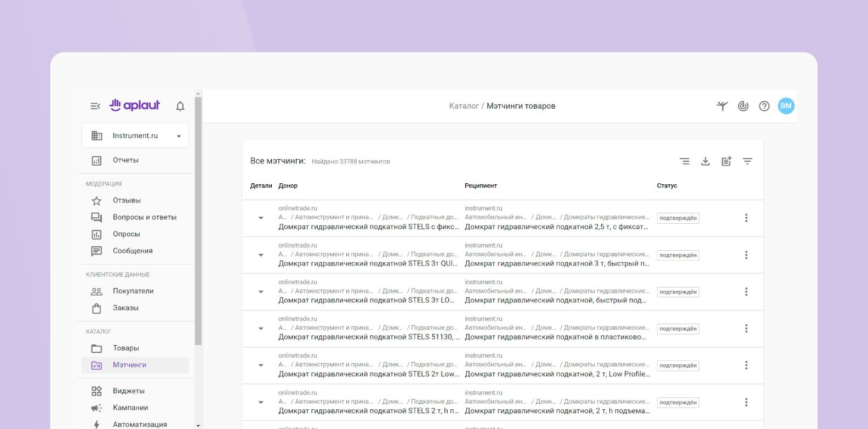Open the help question mark icon
868x429 pixels.
764,106
